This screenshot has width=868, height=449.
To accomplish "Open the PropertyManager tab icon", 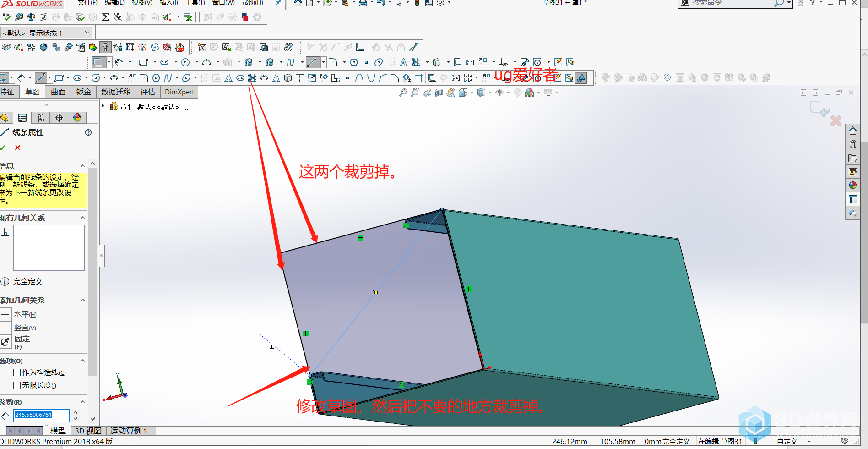I will point(22,118).
